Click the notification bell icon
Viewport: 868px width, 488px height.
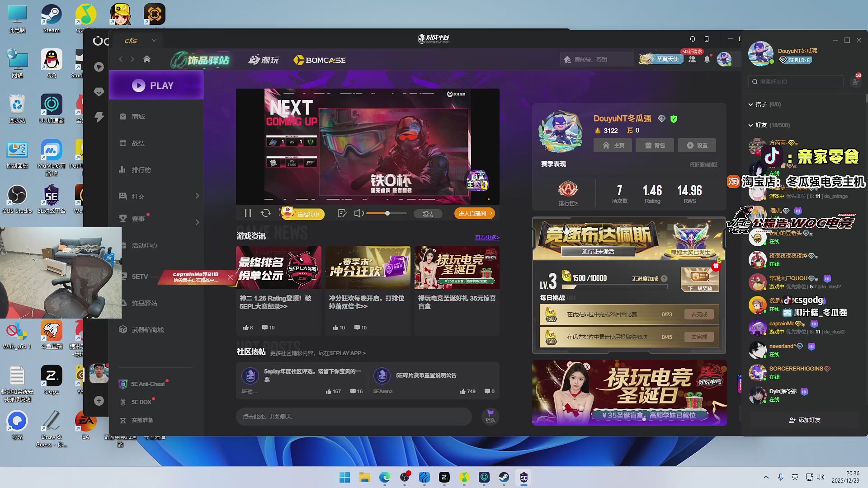[x=707, y=59]
